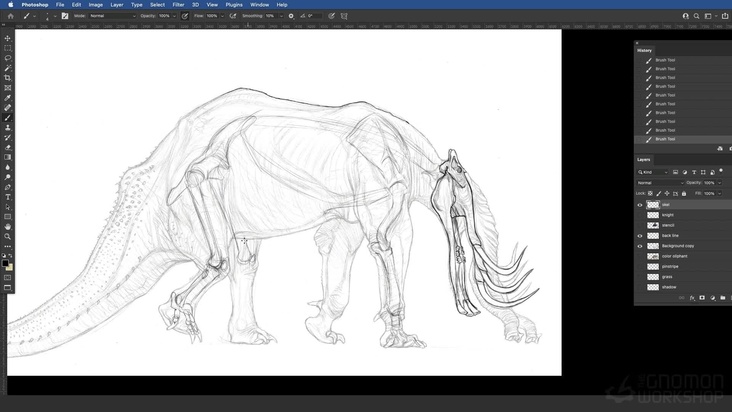The height and width of the screenshot is (412, 732).
Task: Toggle lock transparent pixels
Action: pos(650,193)
